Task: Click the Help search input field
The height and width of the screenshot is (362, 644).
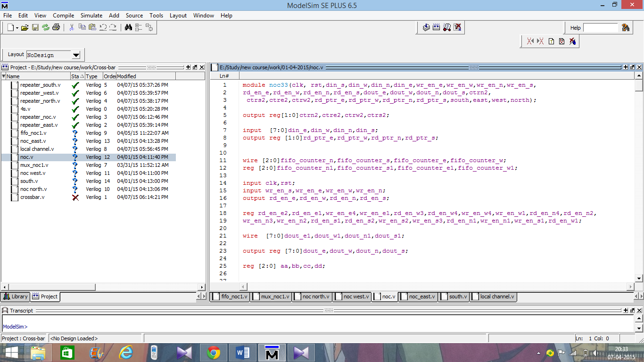Action: (600, 28)
